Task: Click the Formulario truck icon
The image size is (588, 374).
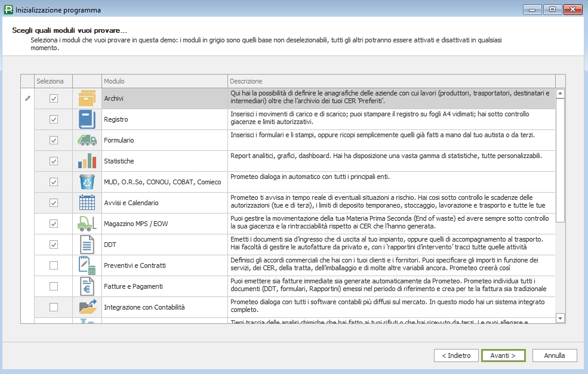Action: click(x=87, y=140)
